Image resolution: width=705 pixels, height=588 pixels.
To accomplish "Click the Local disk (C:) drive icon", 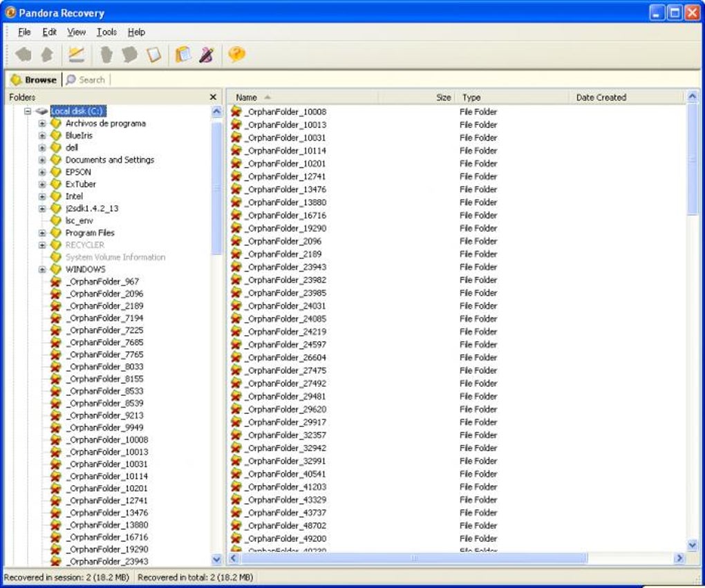I will [41, 111].
